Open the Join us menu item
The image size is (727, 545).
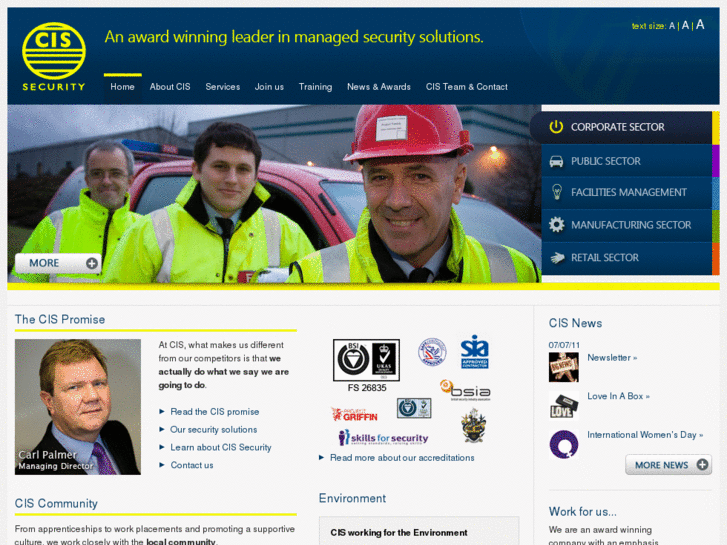pos(269,87)
